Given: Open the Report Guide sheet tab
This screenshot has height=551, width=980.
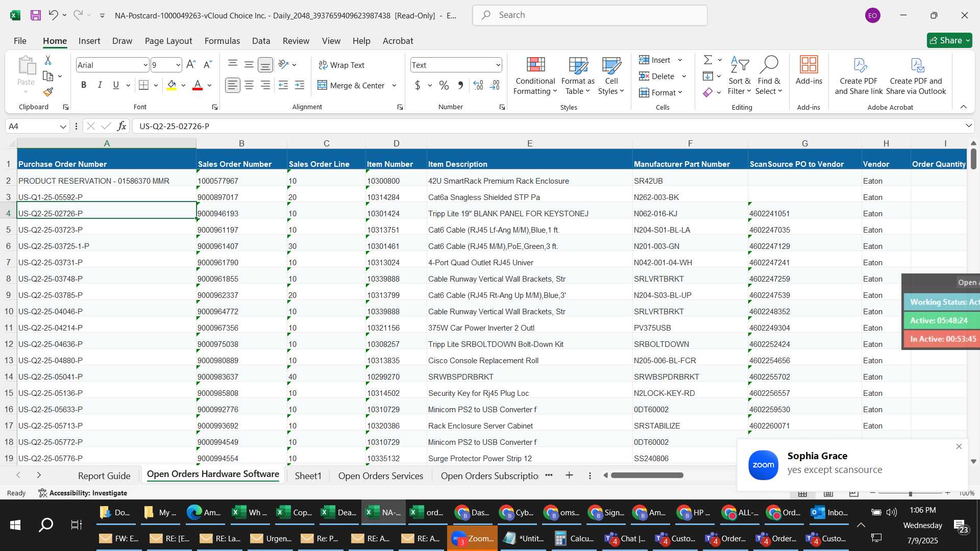Looking at the screenshot, I should 104,476.
